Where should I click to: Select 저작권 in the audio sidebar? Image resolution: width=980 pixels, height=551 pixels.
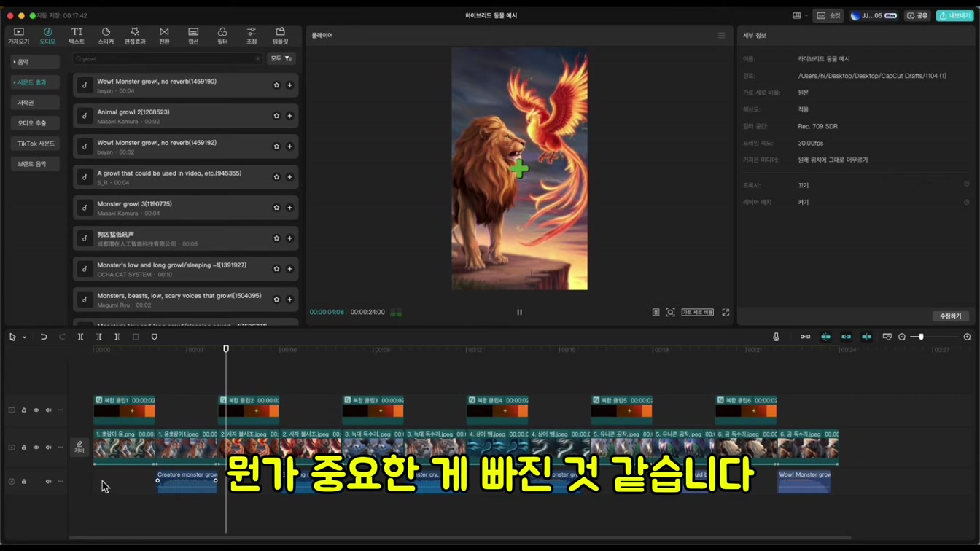click(x=34, y=103)
